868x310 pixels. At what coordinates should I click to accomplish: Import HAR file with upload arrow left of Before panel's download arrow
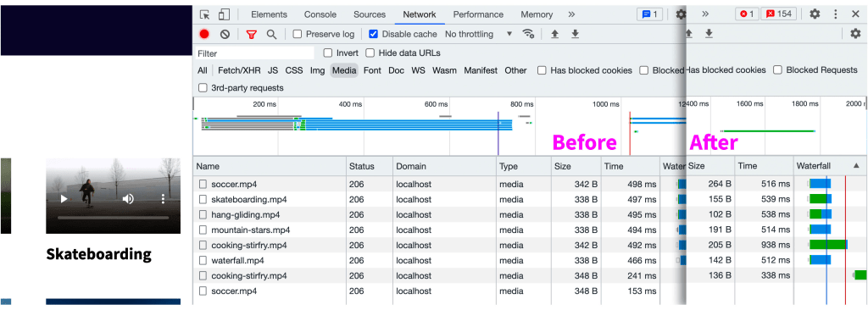554,34
